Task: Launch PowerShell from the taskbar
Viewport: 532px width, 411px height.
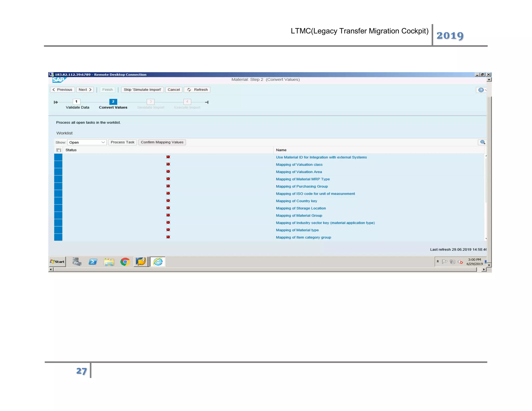Action: click(93, 262)
